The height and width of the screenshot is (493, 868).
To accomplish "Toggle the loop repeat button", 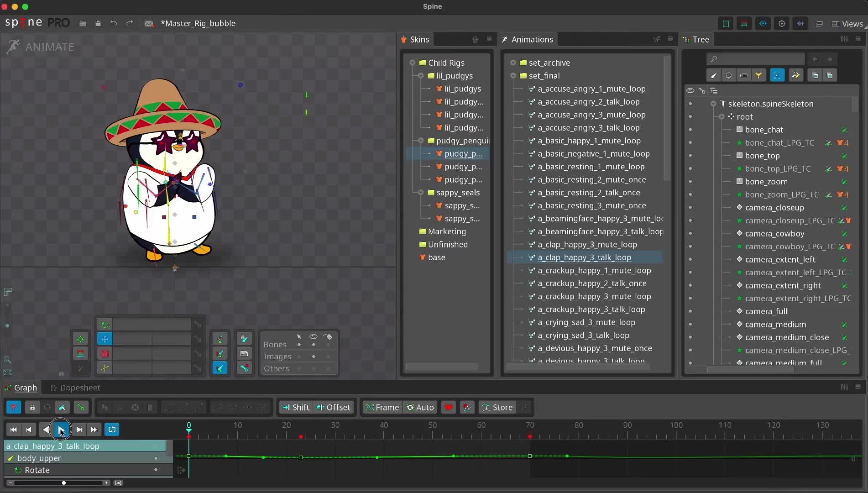I will 112,430.
